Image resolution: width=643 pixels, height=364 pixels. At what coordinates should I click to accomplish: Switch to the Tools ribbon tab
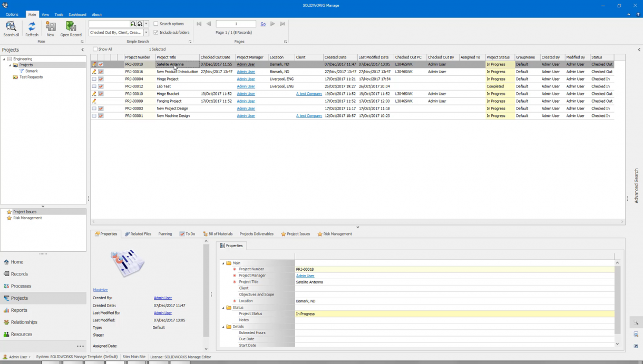(x=59, y=15)
